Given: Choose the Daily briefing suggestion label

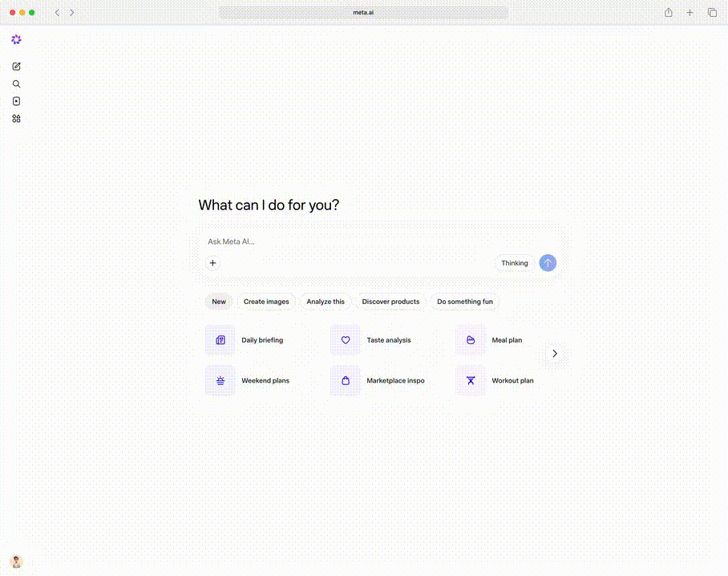Looking at the screenshot, I should tap(262, 340).
